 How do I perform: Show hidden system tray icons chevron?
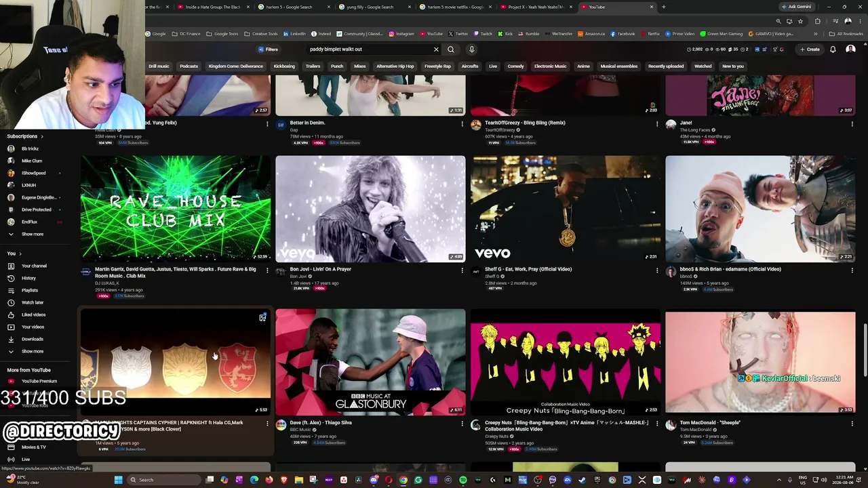click(780, 480)
